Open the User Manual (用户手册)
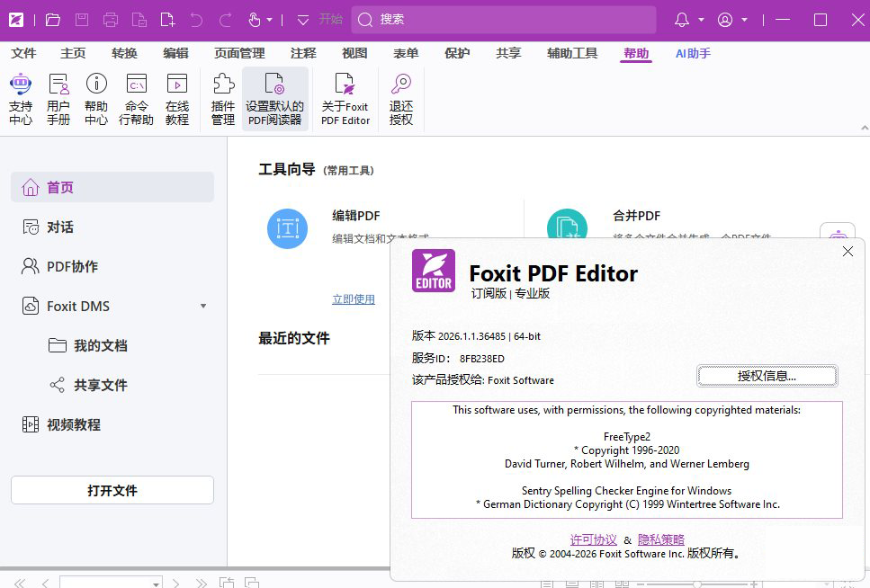This screenshot has width=870, height=588. [58, 99]
